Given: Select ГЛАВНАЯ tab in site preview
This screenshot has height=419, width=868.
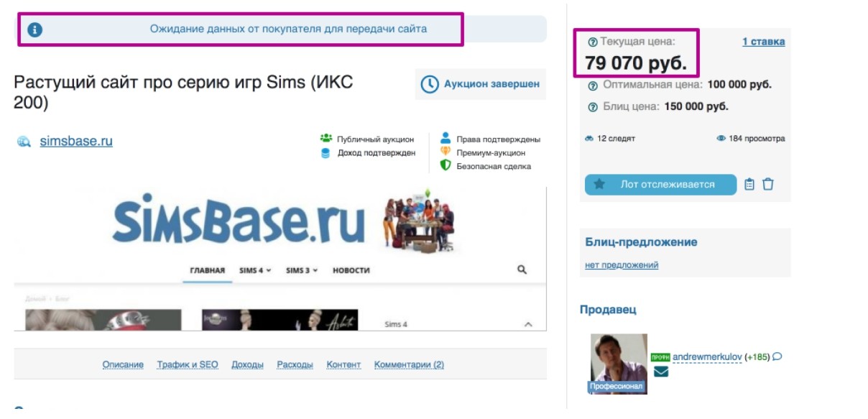Looking at the screenshot, I should 207,270.
